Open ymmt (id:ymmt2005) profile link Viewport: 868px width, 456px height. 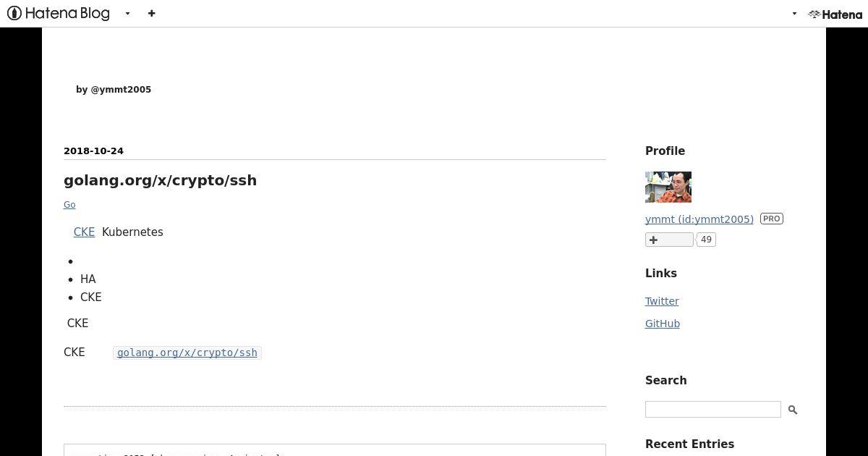click(699, 219)
